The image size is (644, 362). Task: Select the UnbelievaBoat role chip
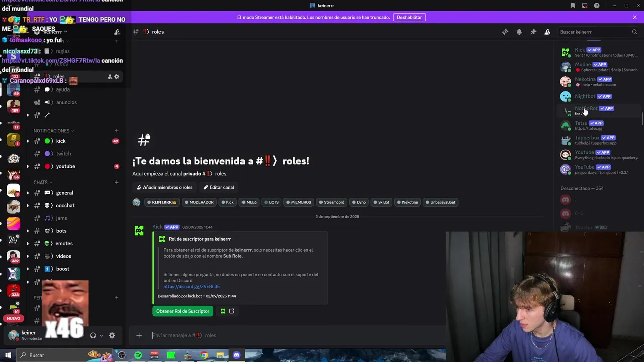point(440,202)
